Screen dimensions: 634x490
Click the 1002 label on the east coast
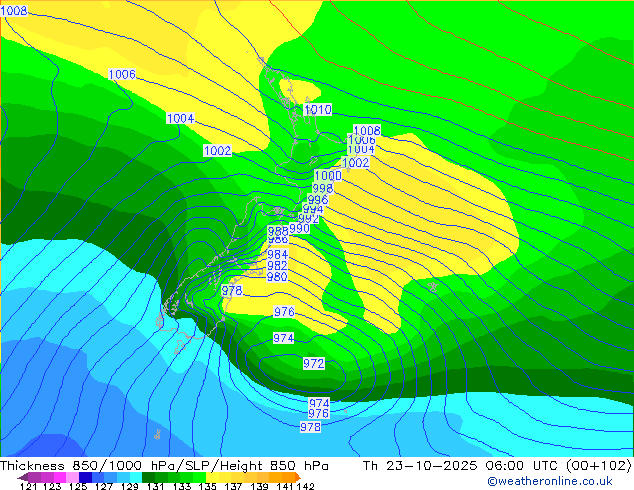356,163
